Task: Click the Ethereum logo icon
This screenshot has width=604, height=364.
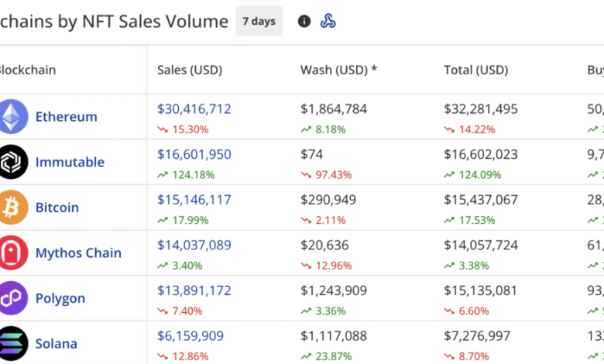Action: pyautogui.click(x=12, y=116)
